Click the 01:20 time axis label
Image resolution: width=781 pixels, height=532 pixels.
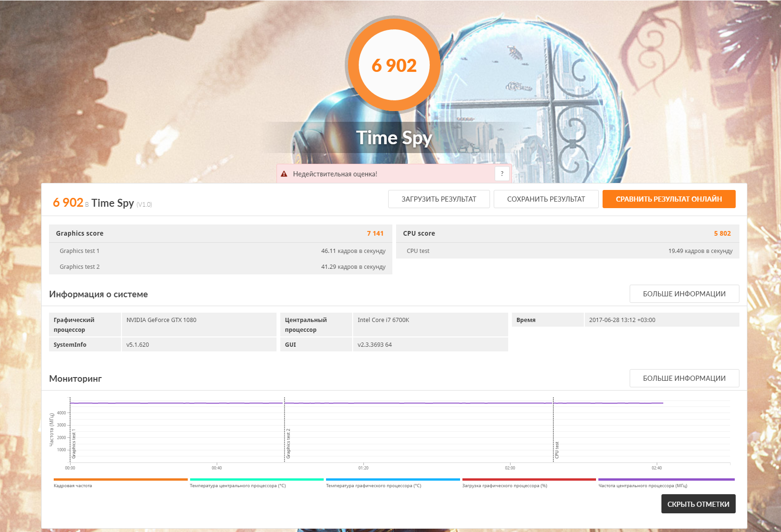[x=363, y=468]
